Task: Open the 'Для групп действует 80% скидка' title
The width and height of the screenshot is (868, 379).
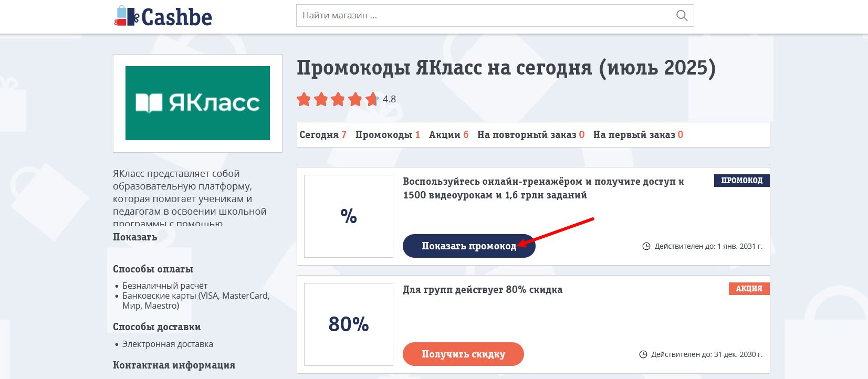Action: point(483,290)
